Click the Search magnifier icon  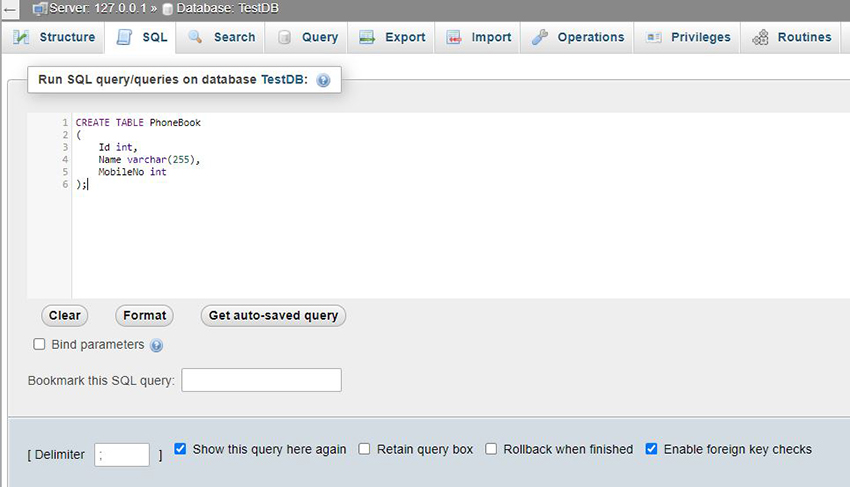point(195,37)
